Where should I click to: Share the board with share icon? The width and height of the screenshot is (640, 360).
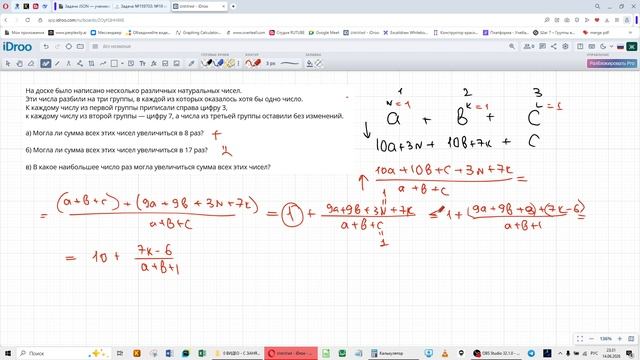click(553, 47)
